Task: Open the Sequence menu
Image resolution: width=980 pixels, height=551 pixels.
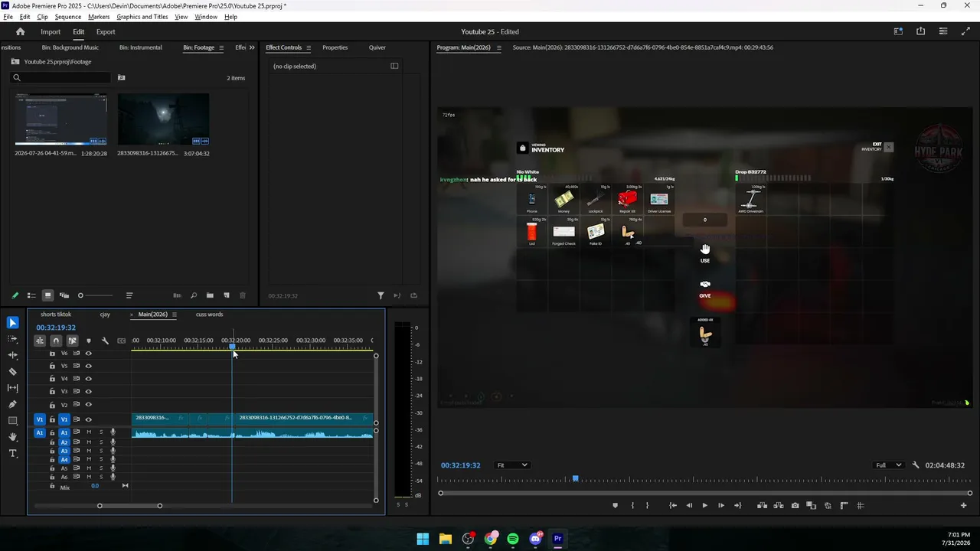Action: point(68,17)
